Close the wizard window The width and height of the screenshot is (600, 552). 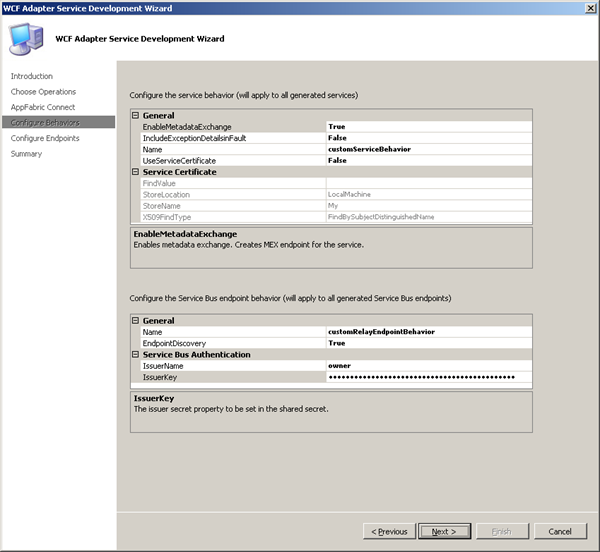click(x=590, y=8)
